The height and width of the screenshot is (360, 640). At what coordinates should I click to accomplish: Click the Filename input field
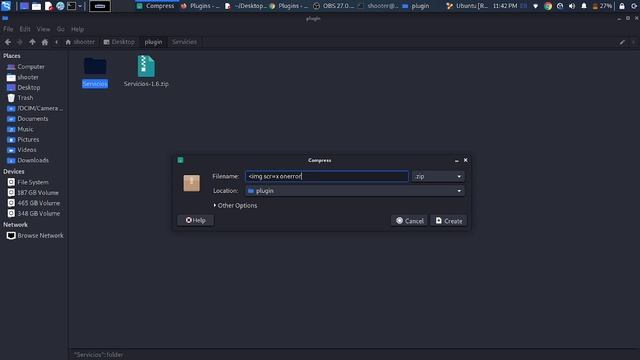click(x=327, y=176)
